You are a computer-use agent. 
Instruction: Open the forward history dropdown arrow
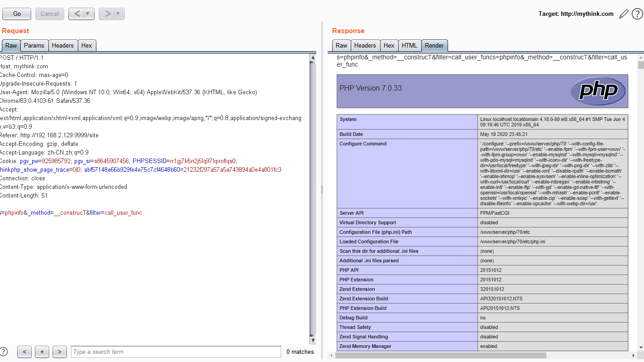119,14
